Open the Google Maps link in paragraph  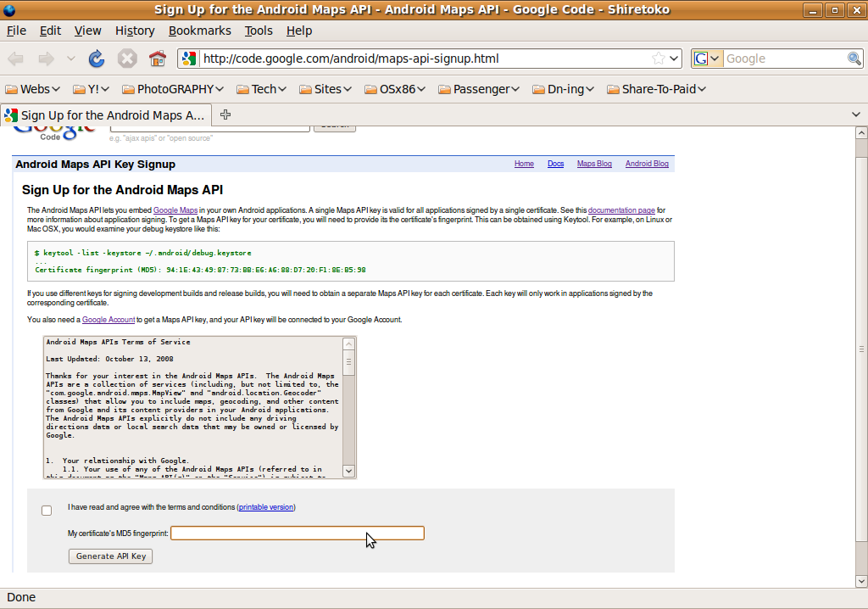pyautogui.click(x=175, y=210)
